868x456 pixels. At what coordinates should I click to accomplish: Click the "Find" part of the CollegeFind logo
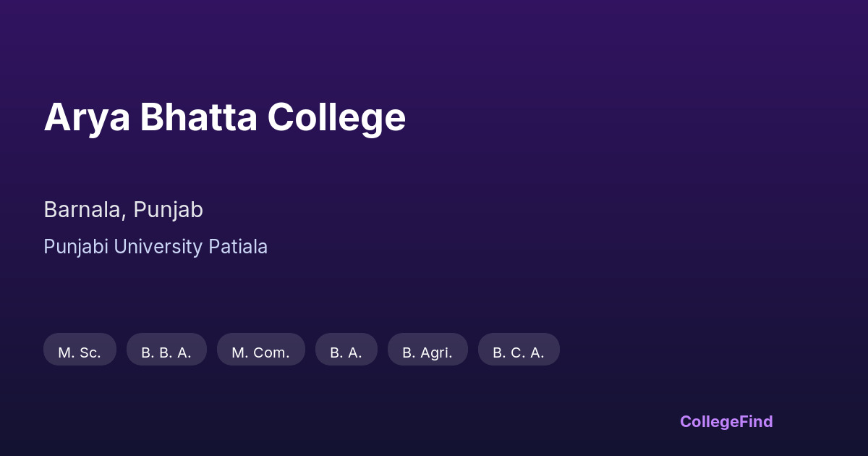tap(757, 421)
